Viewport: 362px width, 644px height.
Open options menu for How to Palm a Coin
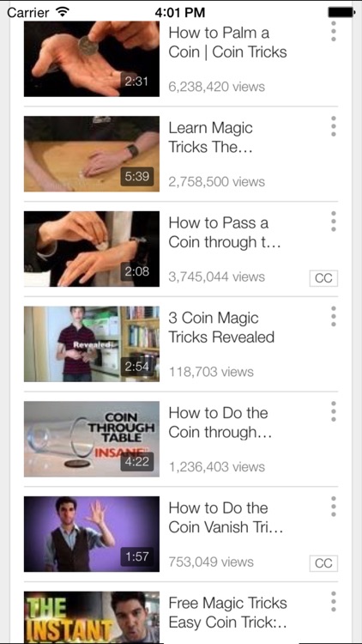[x=334, y=31]
